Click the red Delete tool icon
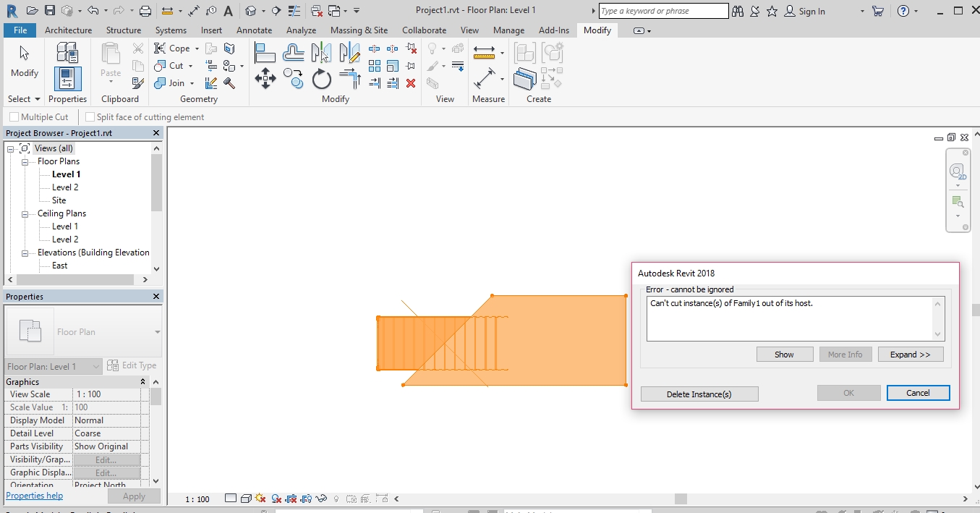The width and height of the screenshot is (980, 513). point(411,82)
